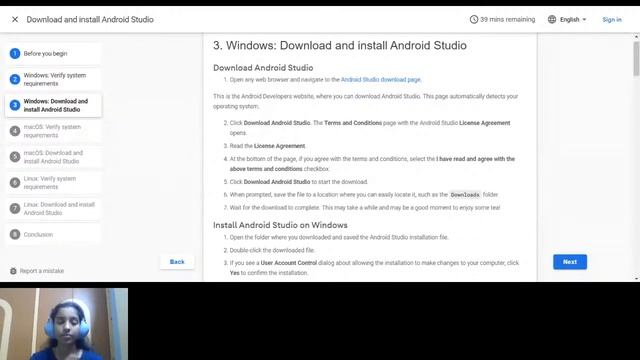Screen dimensions: 640x360
Task: Click the Back button
Action: pos(177,262)
